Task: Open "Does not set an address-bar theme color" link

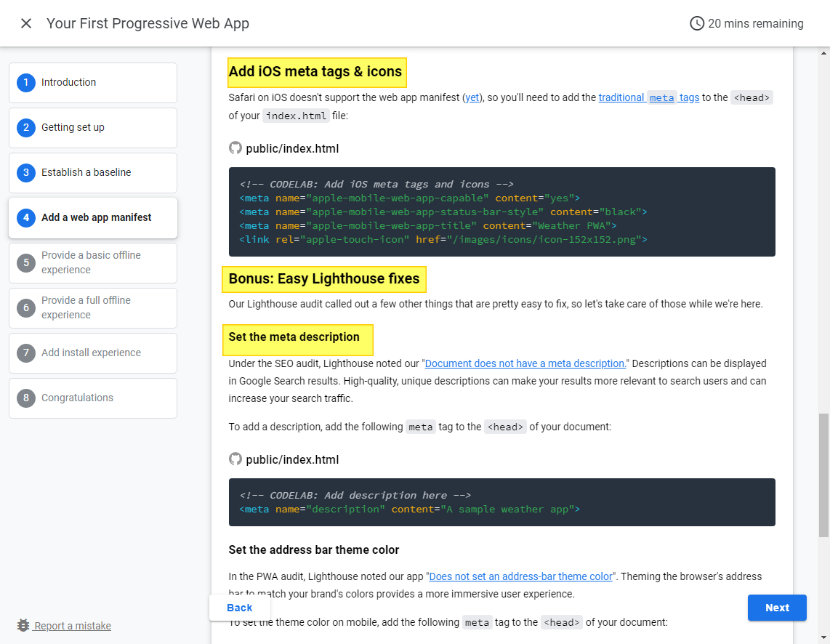Action: 520,576
